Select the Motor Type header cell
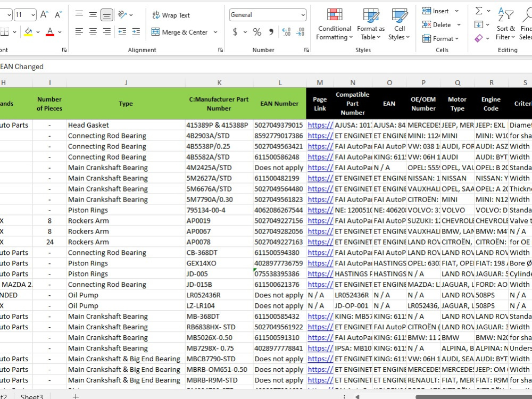The image size is (532, 399). point(457,104)
